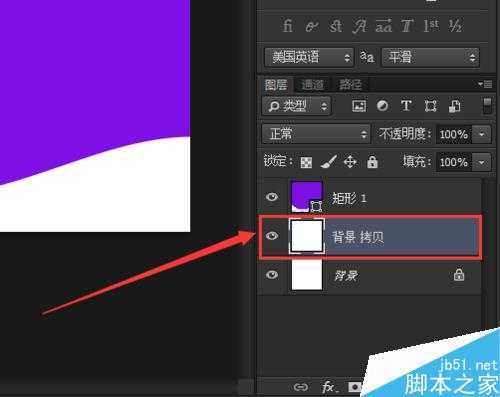Toggle swash A icon
Screen dimensions: 500x397
point(360,26)
